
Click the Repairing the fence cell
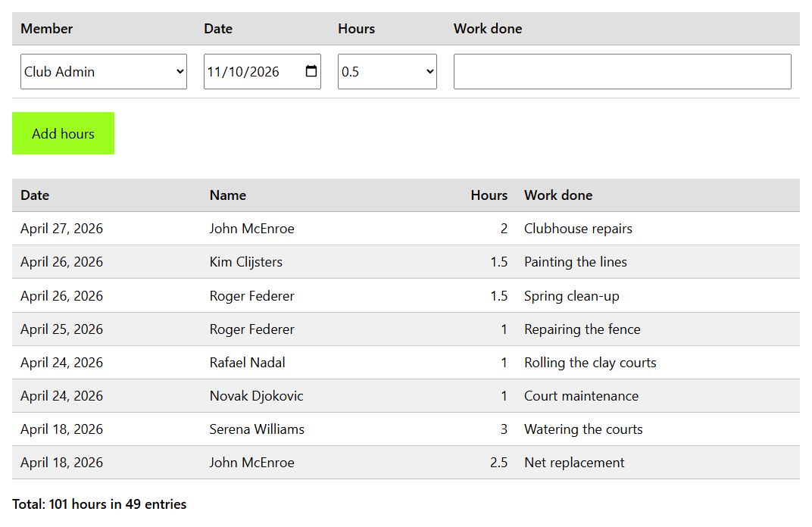(582, 329)
